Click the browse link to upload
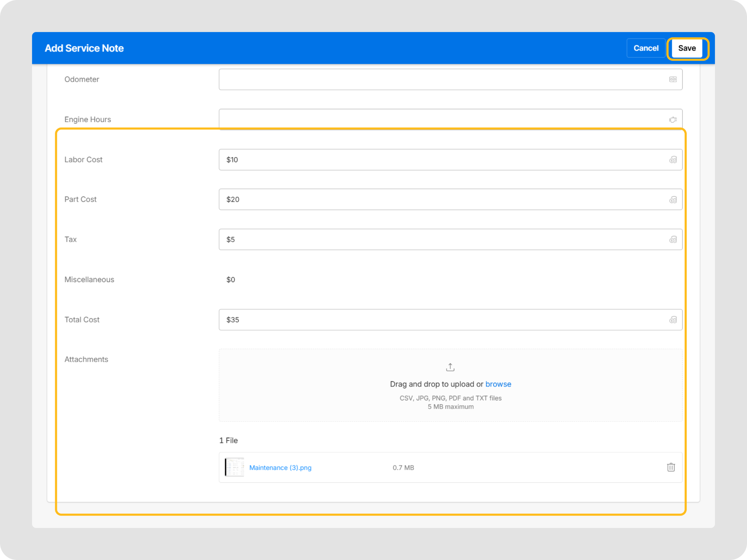 [498, 384]
